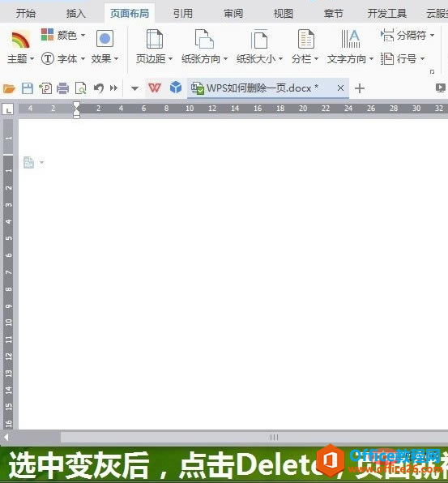Click the 分栏 columns icon
The width and height of the screenshot is (448, 483).
pyautogui.click(x=305, y=39)
